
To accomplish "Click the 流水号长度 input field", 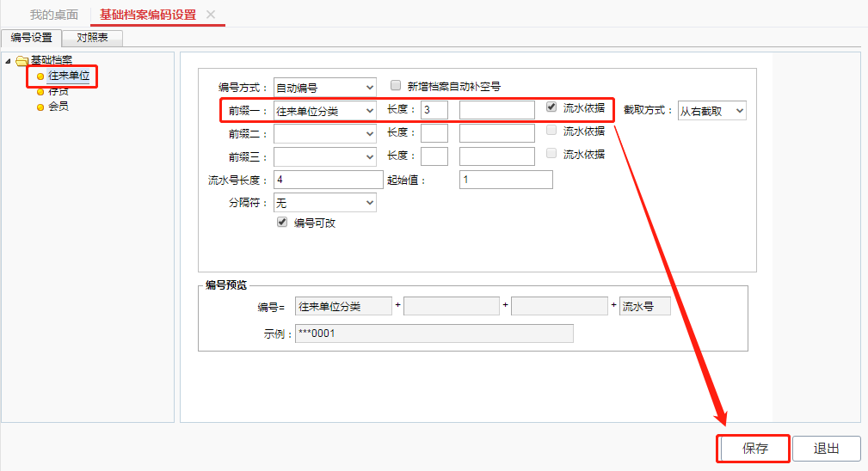I will click(x=328, y=180).
